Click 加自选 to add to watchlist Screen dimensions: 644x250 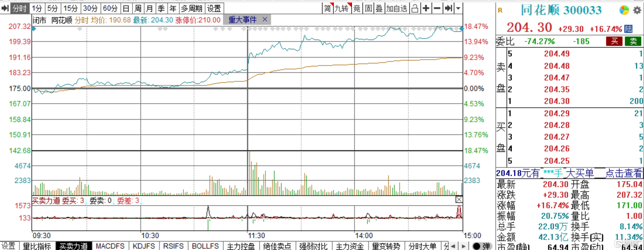pyautogui.click(x=397, y=8)
